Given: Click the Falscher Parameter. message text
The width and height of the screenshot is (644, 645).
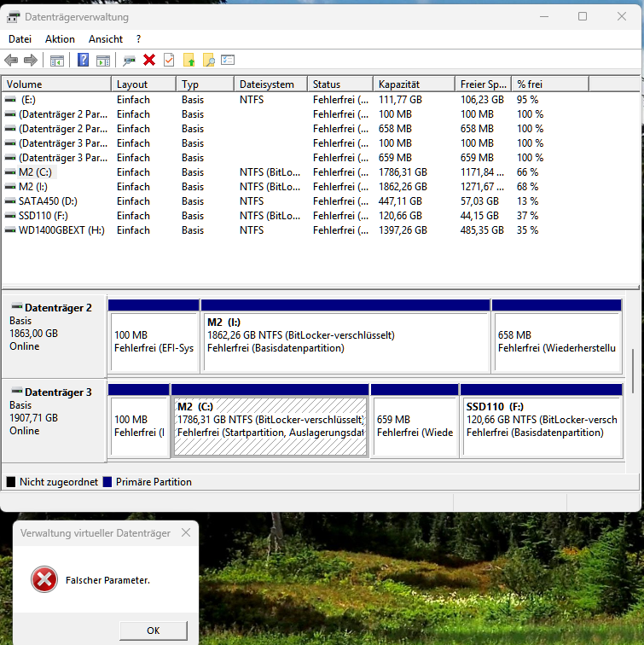Looking at the screenshot, I should (107, 580).
